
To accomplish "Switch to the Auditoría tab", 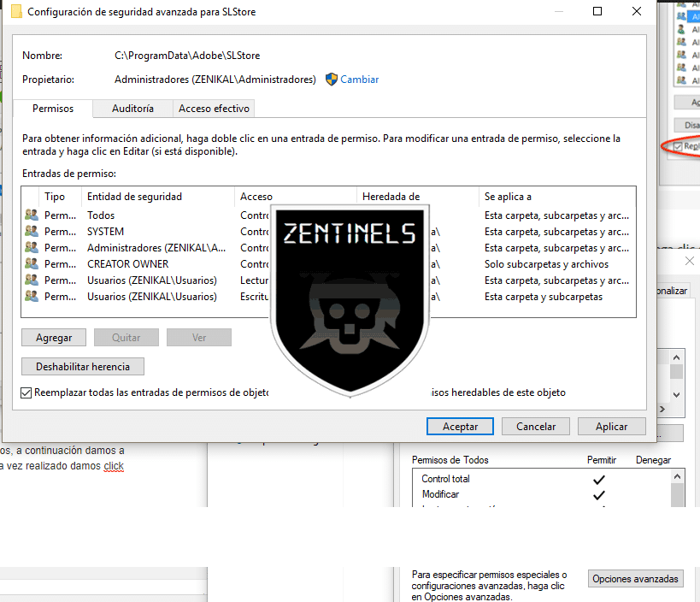I will pyautogui.click(x=132, y=109).
